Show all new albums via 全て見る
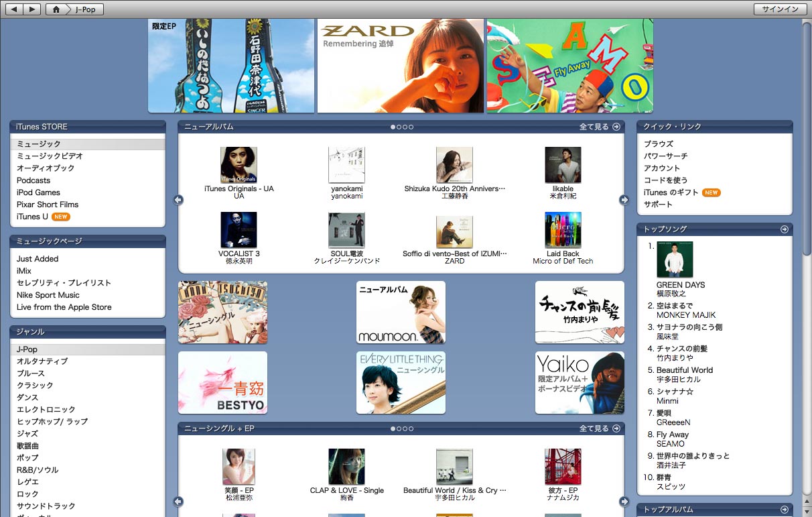 (x=600, y=127)
